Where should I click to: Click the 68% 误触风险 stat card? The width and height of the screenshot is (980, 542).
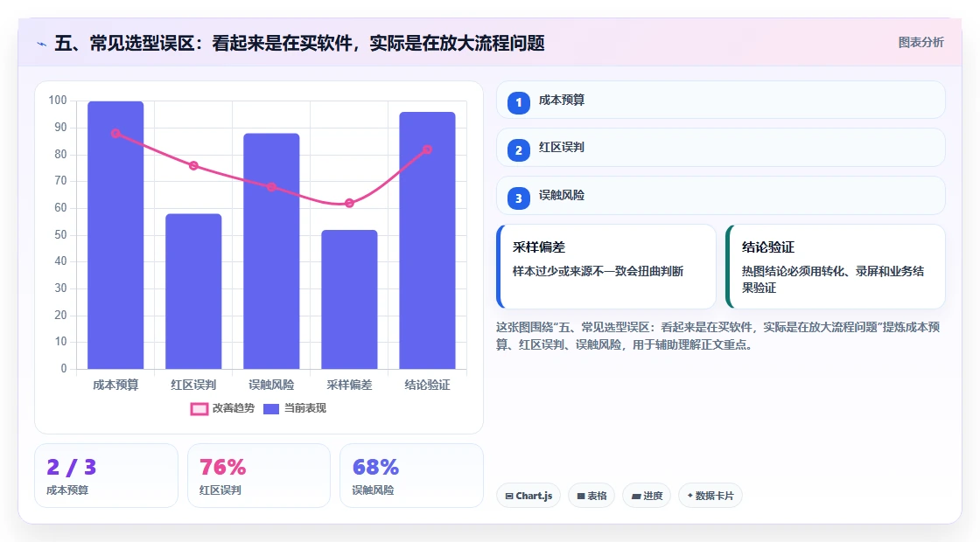tap(411, 476)
